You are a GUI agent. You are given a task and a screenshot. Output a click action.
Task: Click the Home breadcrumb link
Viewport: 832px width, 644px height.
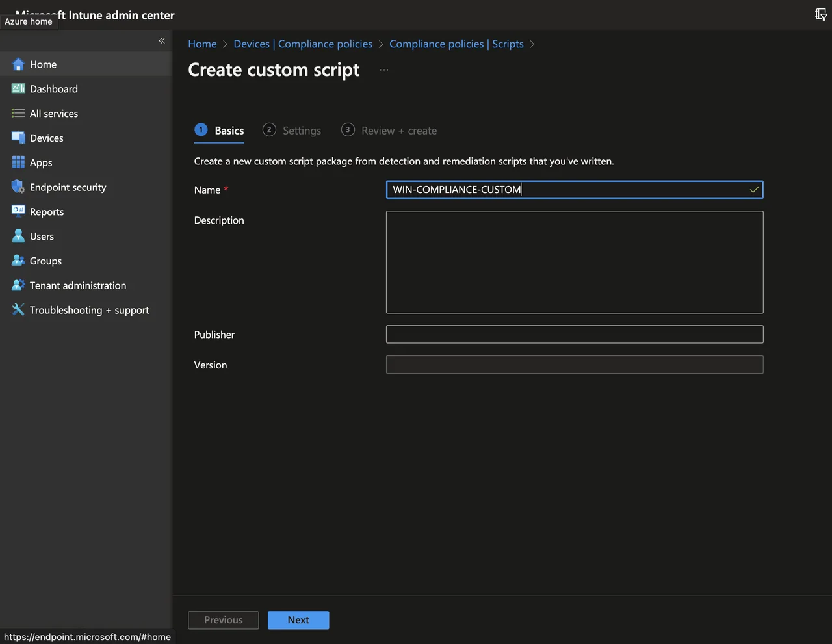202,44
